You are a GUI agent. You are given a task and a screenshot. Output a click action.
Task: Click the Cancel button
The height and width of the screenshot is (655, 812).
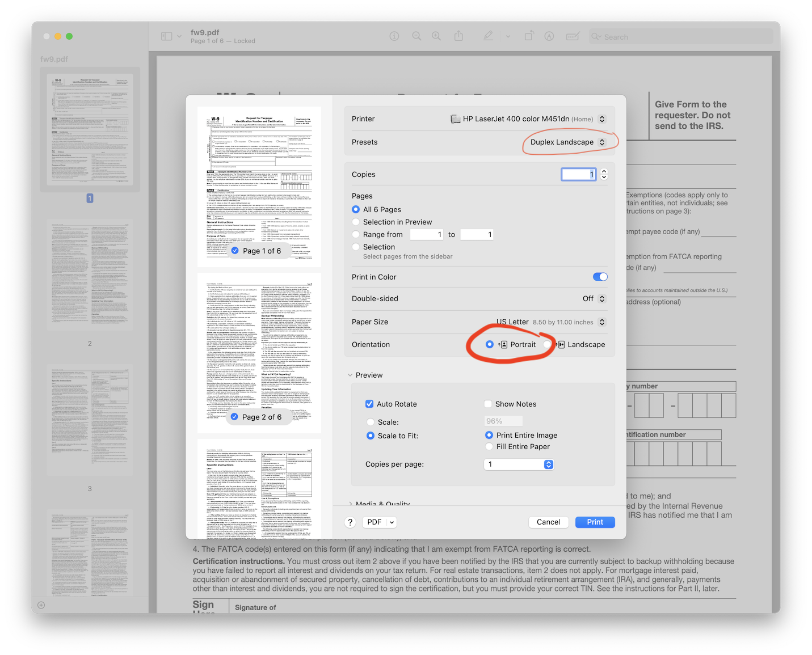coord(549,522)
